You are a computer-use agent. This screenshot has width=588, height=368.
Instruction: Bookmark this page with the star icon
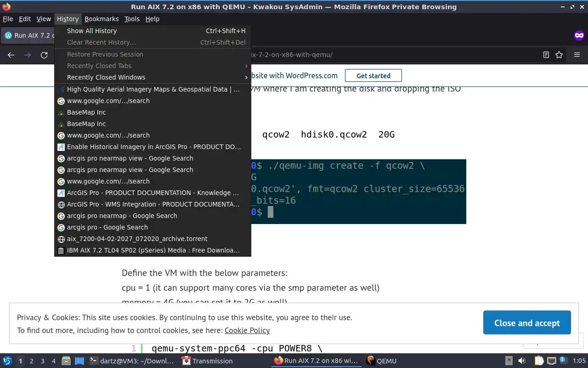pos(559,55)
